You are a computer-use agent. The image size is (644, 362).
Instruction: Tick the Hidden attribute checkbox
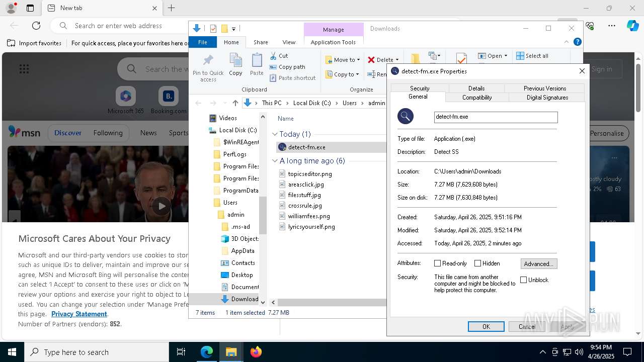477,263
